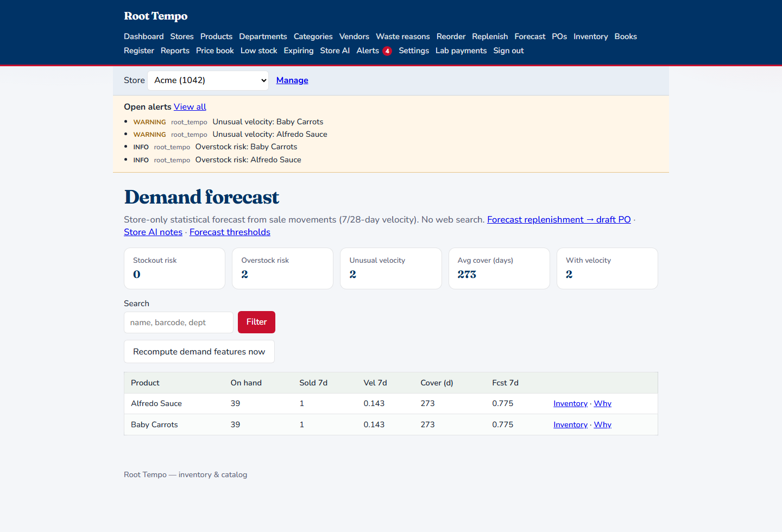Open the Price book link
Image resolution: width=782 pixels, height=532 pixels.
click(x=215, y=50)
